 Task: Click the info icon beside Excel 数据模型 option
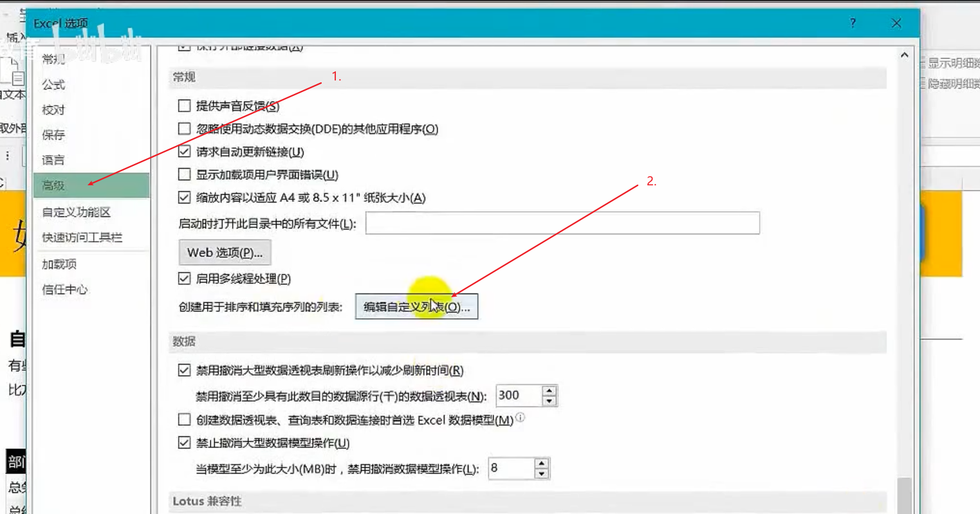click(x=520, y=418)
